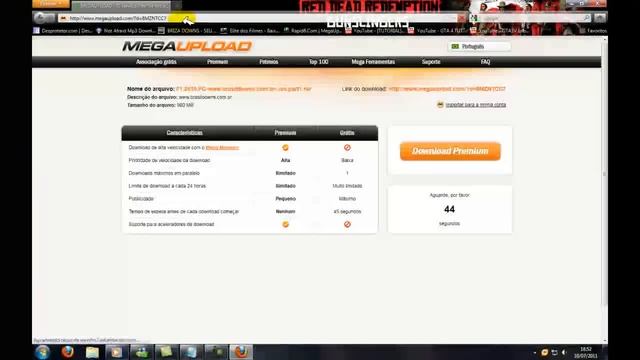
Task: Click the 'Tamanho do arquivo' size text
Action: 160,105
